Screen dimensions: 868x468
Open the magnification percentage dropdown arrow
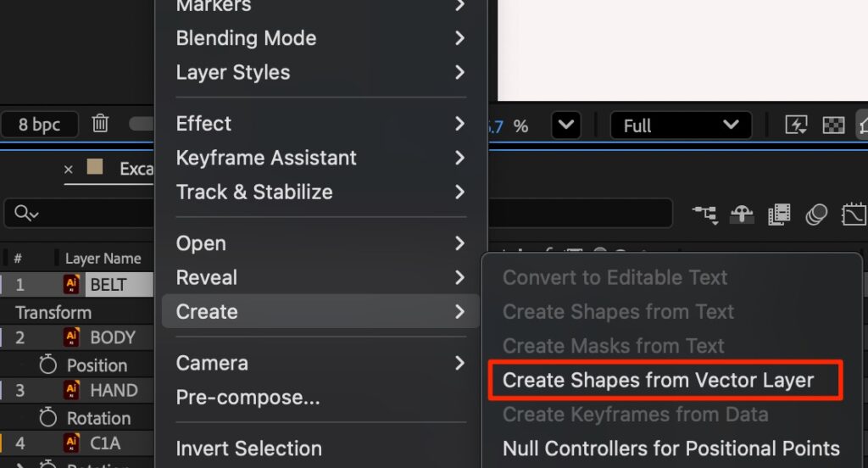click(x=565, y=125)
